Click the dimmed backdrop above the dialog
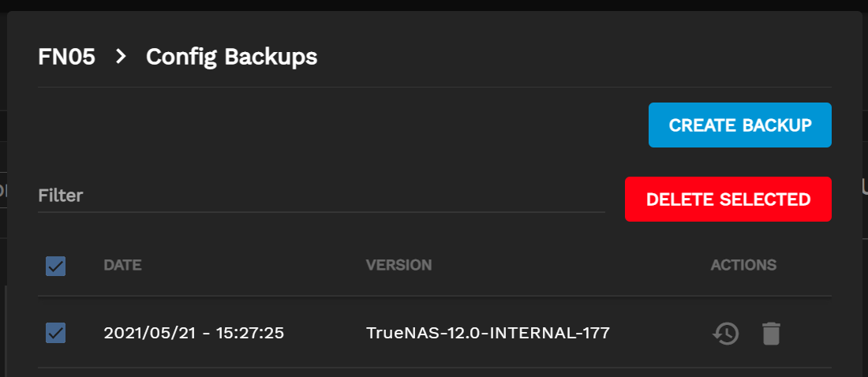868x377 pixels. coord(434,5)
